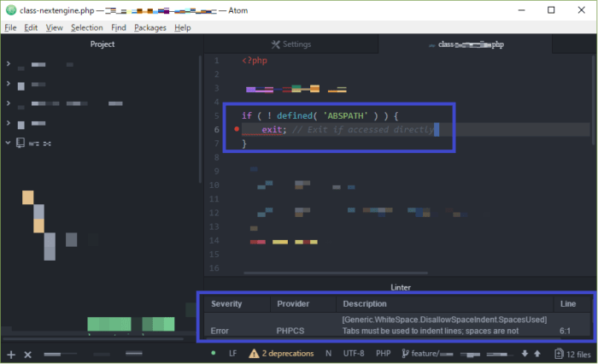Open the Packages menu
The width and height of the screenshot is (598, 364).
pyautogui.click(x=150, y=27)
